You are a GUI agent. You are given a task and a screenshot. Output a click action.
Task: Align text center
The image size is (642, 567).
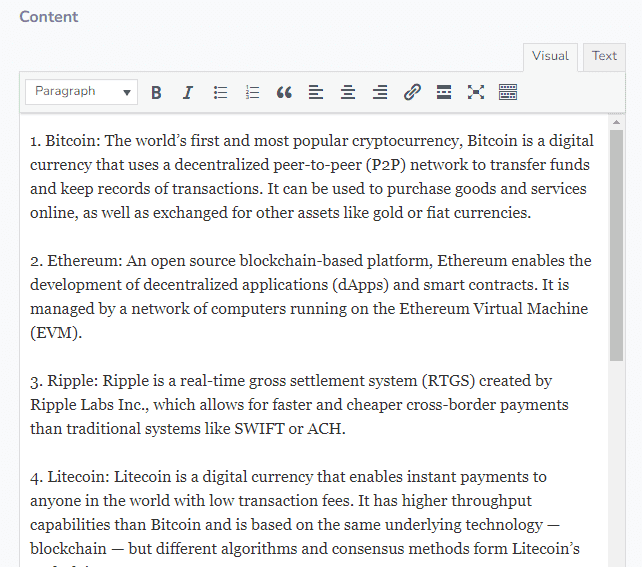348,92
